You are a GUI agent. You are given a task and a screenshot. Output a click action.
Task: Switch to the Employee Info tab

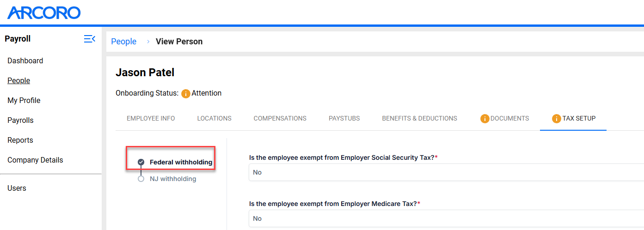(151, 118)
